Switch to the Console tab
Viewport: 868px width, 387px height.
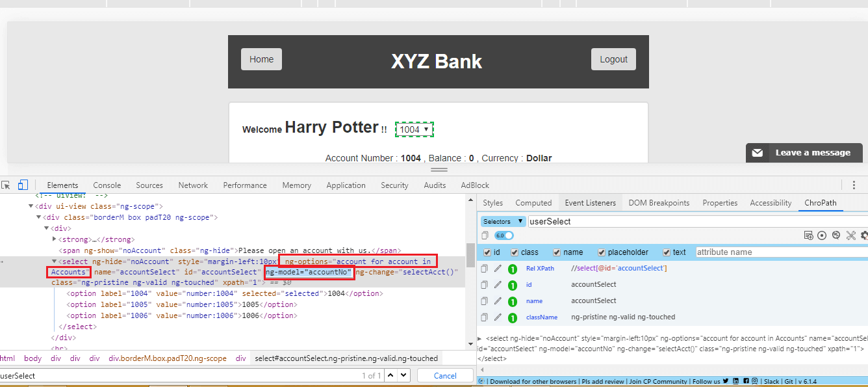[x=107, y=185]
